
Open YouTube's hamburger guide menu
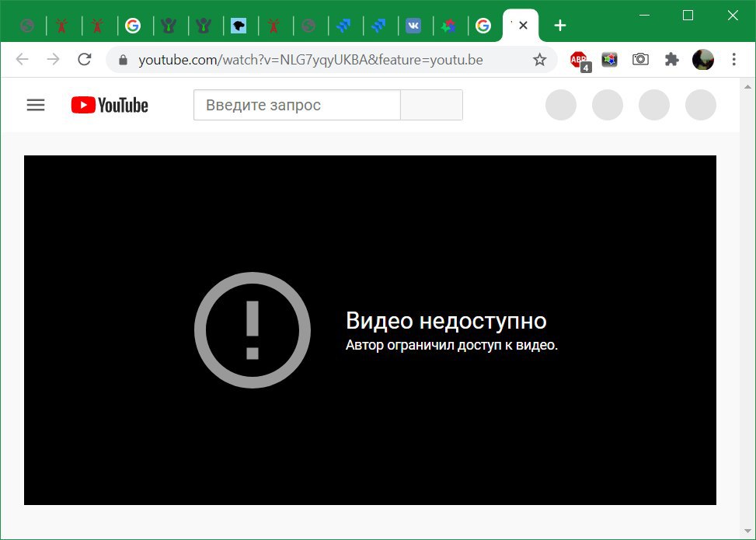(36, 105)
